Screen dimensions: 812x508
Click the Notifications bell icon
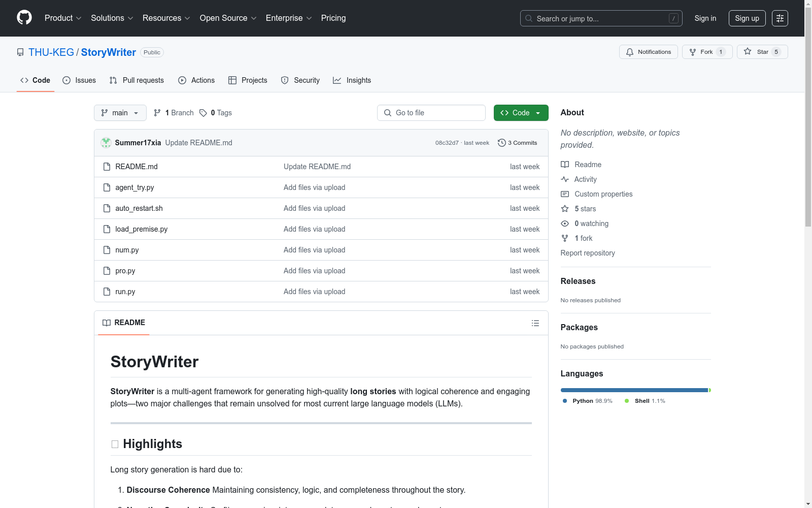click(x=630, y=52)
